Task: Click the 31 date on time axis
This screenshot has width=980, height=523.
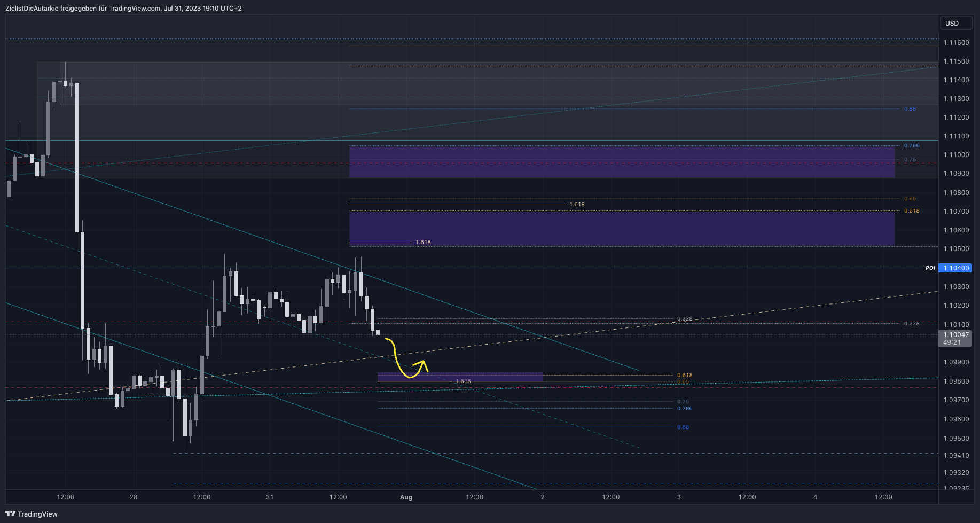Action: 270,497
